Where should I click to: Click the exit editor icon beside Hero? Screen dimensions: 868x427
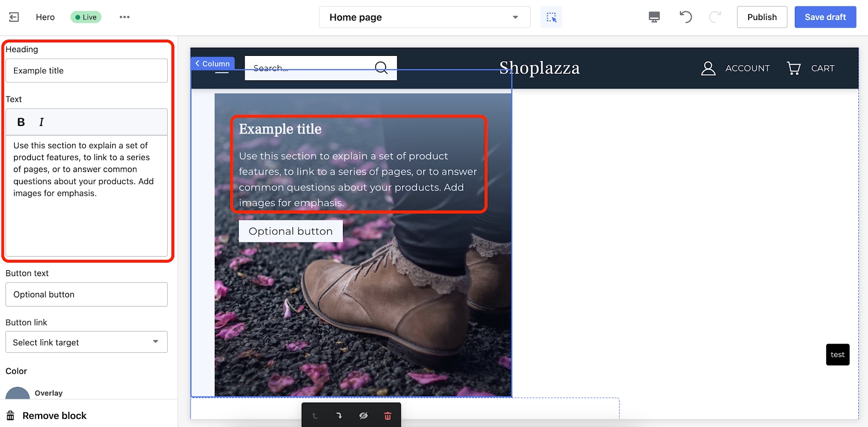(14, 17)
